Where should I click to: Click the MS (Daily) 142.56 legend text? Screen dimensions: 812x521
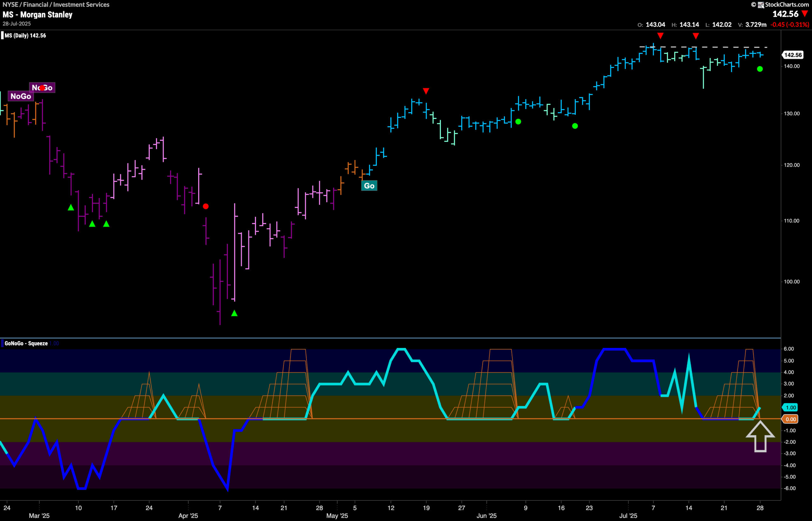(x=25, y=35)
